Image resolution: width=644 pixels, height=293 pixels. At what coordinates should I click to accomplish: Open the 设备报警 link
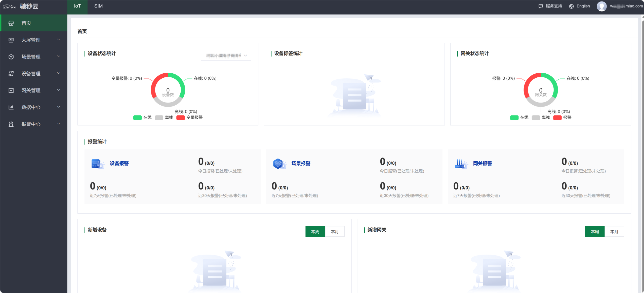(x=119, y=163)
